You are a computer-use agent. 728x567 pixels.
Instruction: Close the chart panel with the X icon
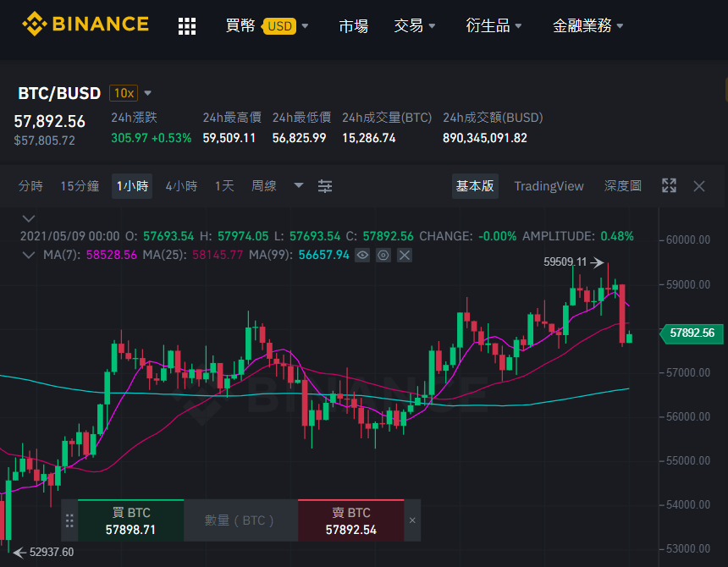698,186
